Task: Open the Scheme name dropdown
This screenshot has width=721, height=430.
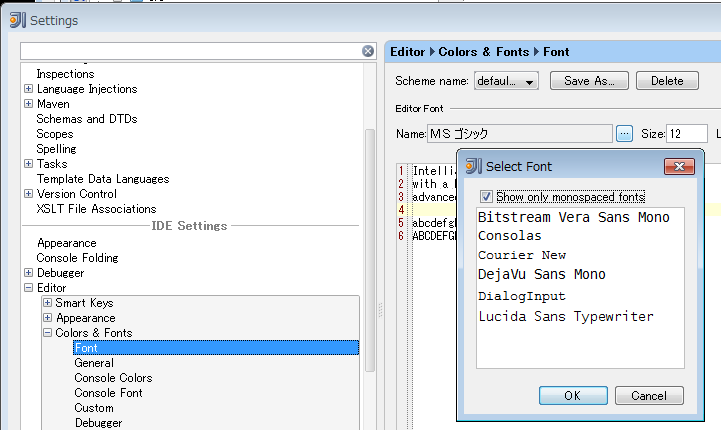Action: coord(506,81)
